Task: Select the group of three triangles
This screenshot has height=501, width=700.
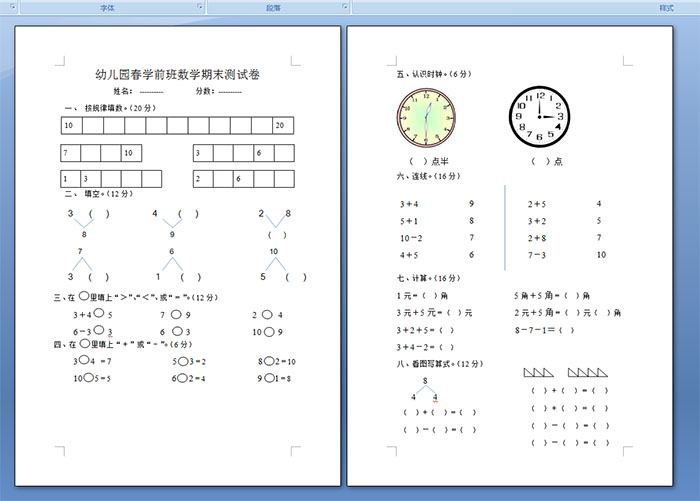Action: 538,372
